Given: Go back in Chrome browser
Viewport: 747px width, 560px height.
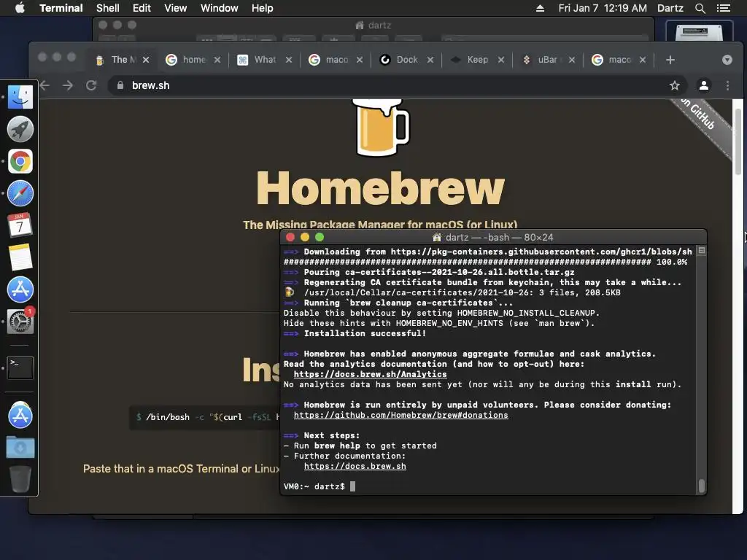Looking at the screenshot, I should (44, 85).
